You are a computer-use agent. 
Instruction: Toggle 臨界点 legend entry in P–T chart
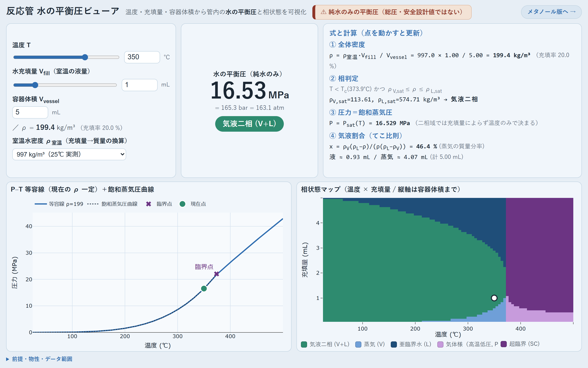tap(159, 204)
